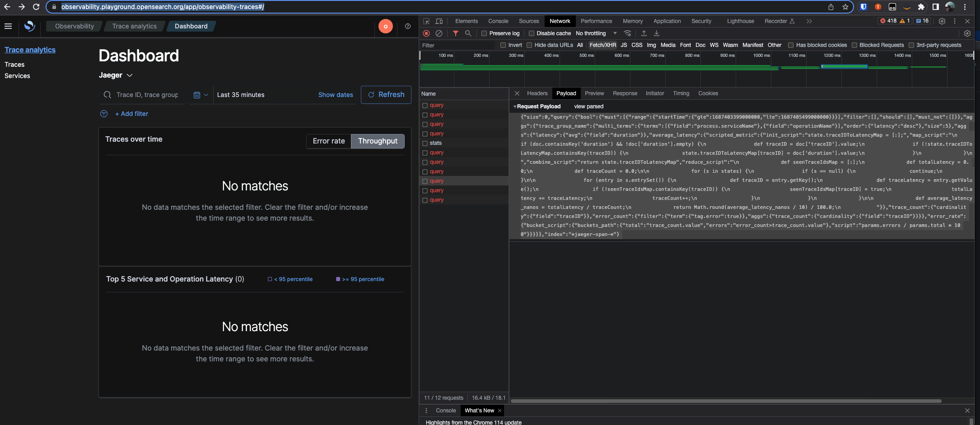The height and width of the screenshot is (425, 980).
Task: Expand the Request Payload disclosure triangle
Action: [x=515, y=106]
